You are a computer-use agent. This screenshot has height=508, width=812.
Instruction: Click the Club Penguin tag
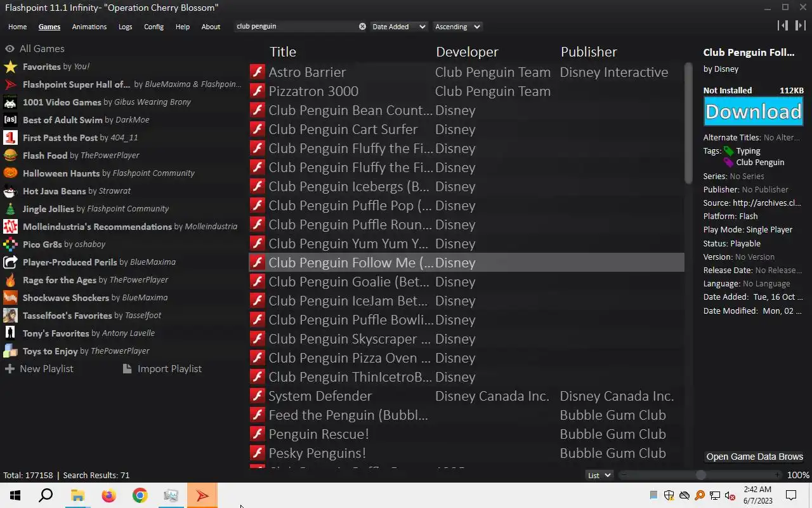pyautogui.click(x=760, y=163)
